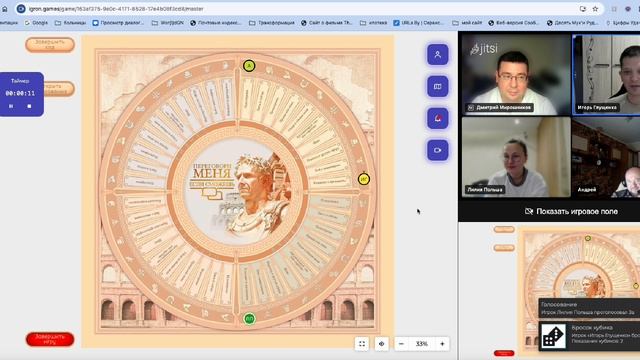The width and height of the screenshot is (640, 360).
Task: Open the 'Сайт о фильме' bookmark
Action: pos(327,23)
